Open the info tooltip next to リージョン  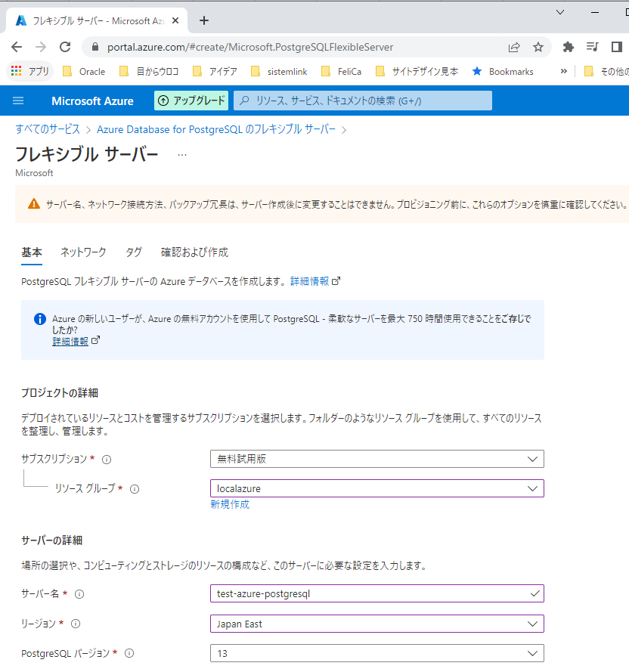tap(81, 624)
